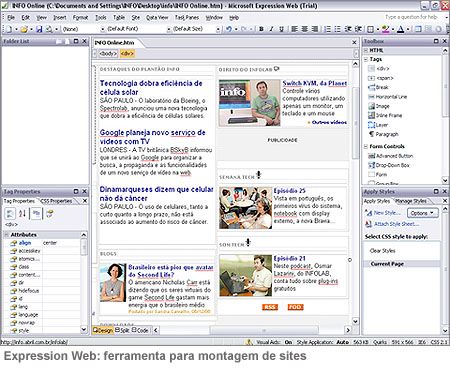Click the Open folder toolbar icon
The width and height of the screenshot is (450, 373).
tap(24, 29)
